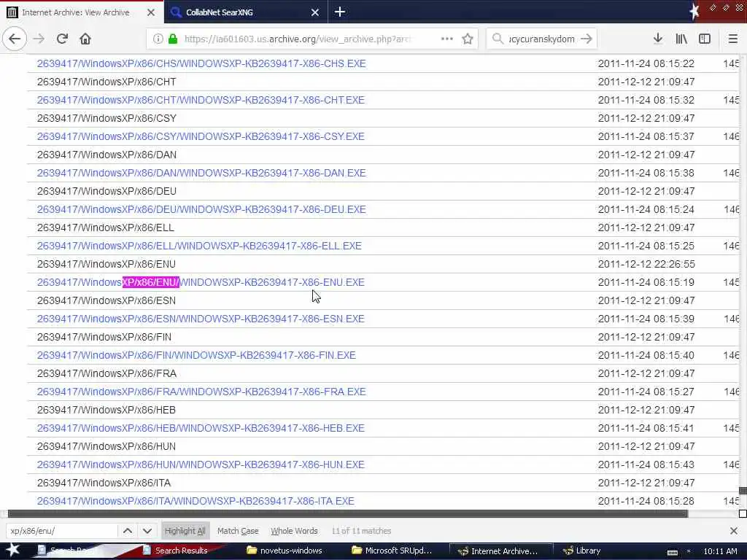Click timestamp 2011-11-24 08:15:43
This screenshot has width=747, height=560.
[646, 464]
